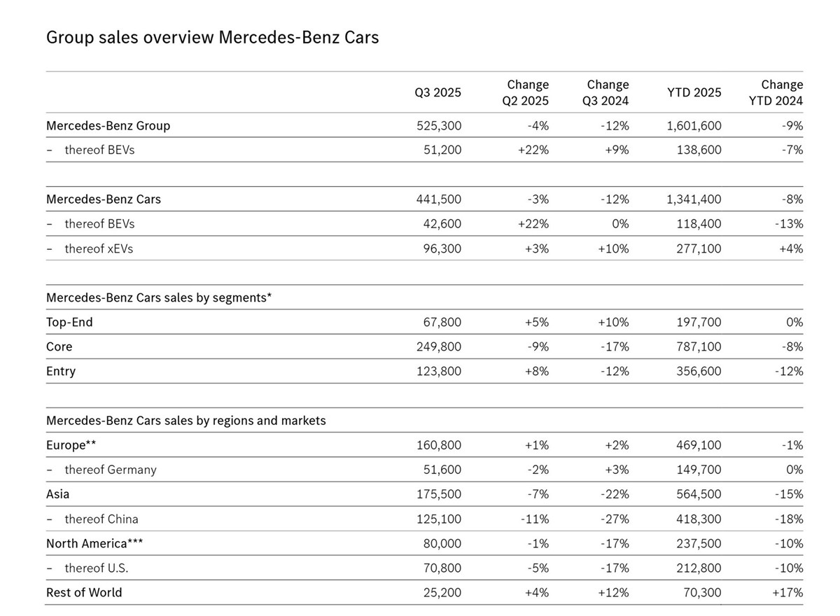Select the Top-End segment row label
This screenshot has height=616, width=840.
click(69, 323)
